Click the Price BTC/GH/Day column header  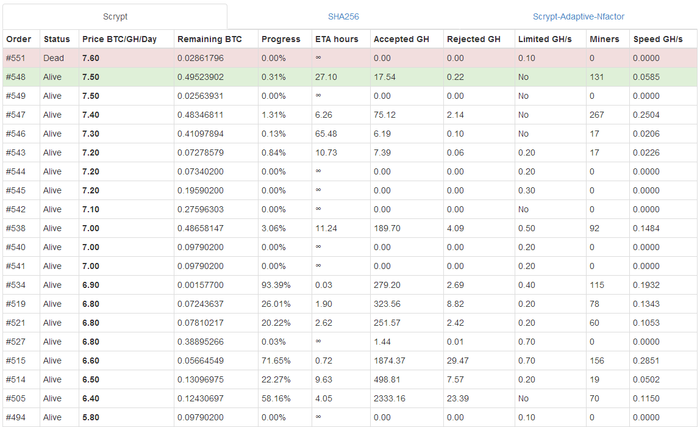[x=119, y=39]
